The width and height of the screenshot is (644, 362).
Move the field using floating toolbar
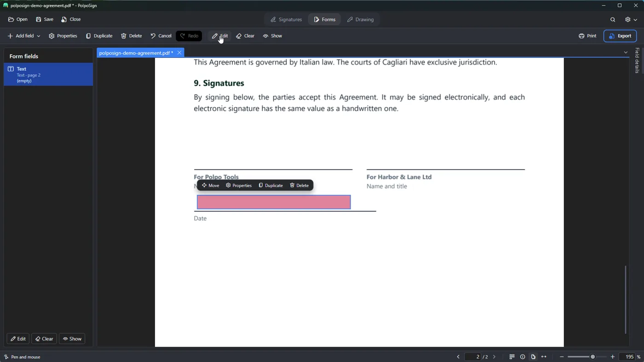[211, 186]
